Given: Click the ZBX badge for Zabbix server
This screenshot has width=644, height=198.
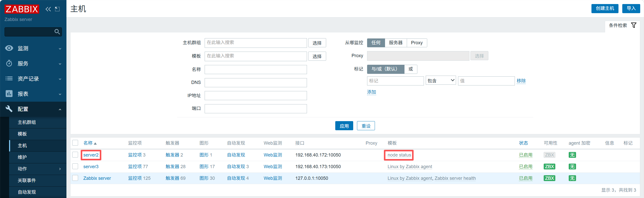Looking at the screenshot, I should click(549, 178).
